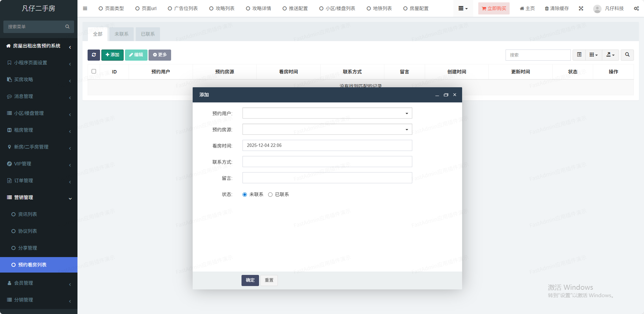Toggle table card view icon

tap(579, 55)
